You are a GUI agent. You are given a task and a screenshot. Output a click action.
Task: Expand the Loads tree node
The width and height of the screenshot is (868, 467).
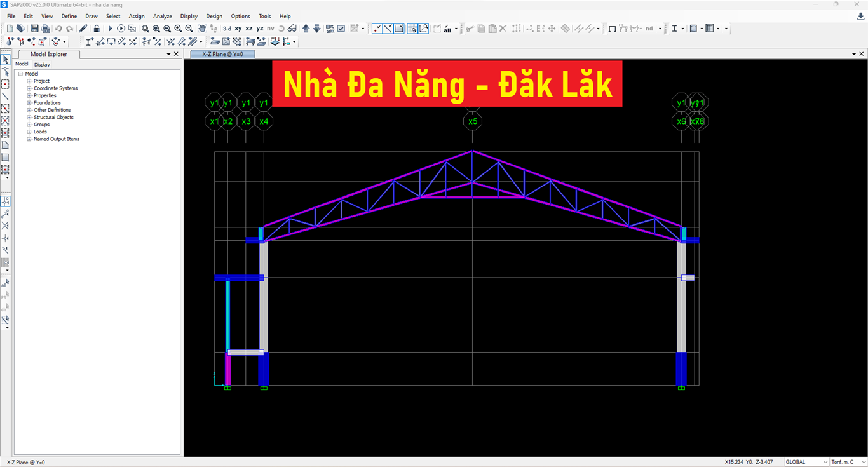(29, 132)
